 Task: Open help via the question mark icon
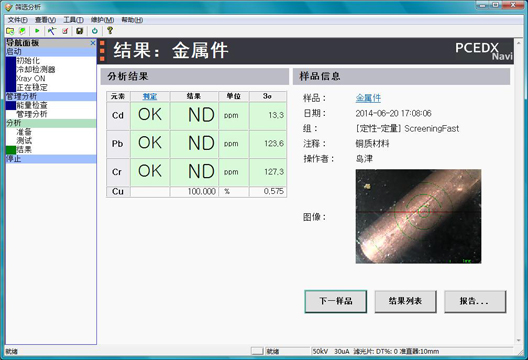pos(110,30)
